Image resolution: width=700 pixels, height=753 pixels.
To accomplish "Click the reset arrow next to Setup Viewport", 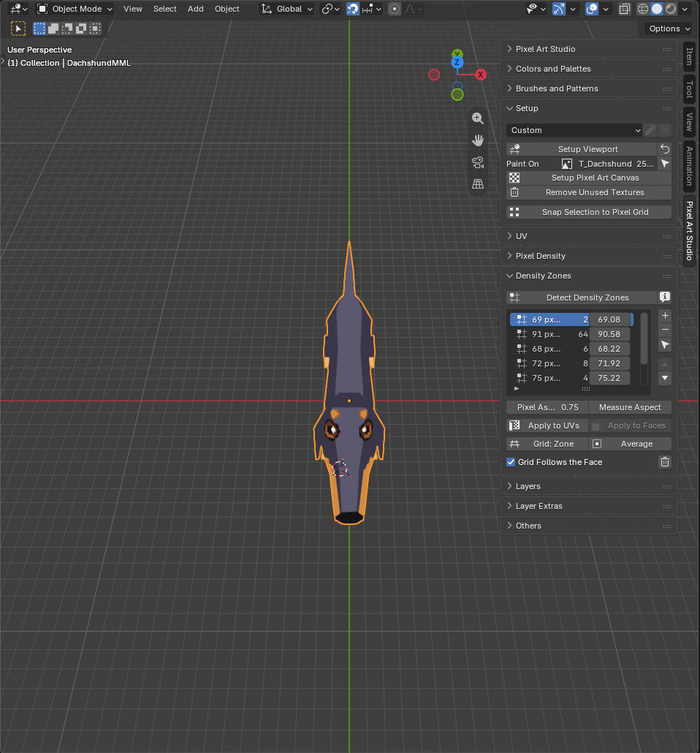I will point(664,149).
